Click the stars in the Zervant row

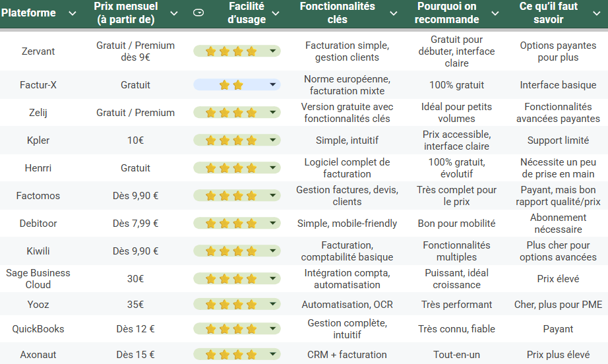(x=231, y=51)
